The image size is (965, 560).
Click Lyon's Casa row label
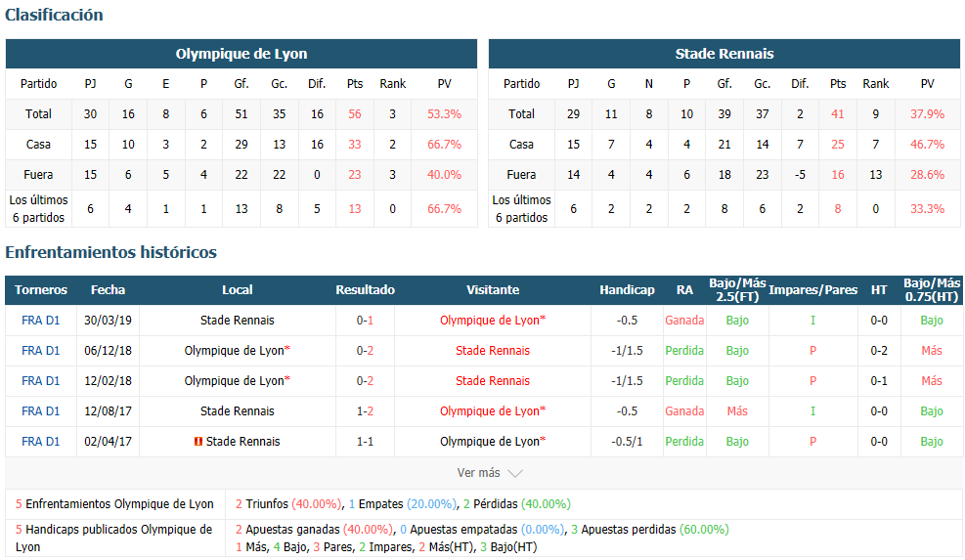[x=38, y=145]
